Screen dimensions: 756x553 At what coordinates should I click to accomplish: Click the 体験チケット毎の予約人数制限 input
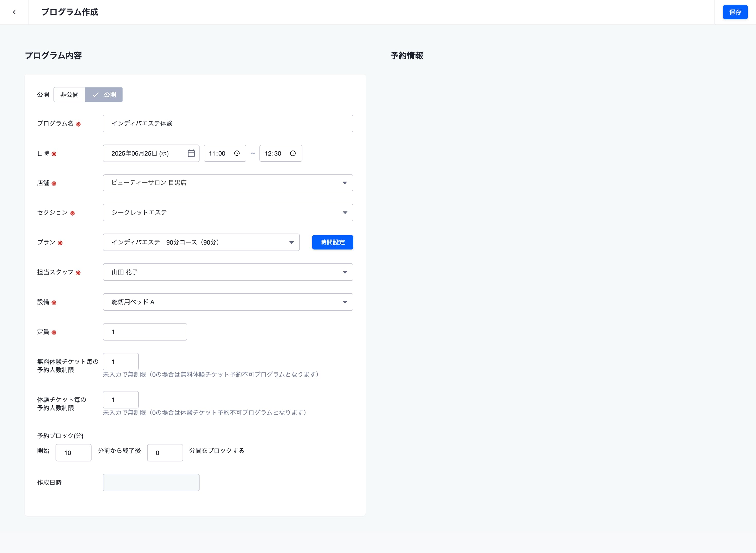(x=121, y=400)
